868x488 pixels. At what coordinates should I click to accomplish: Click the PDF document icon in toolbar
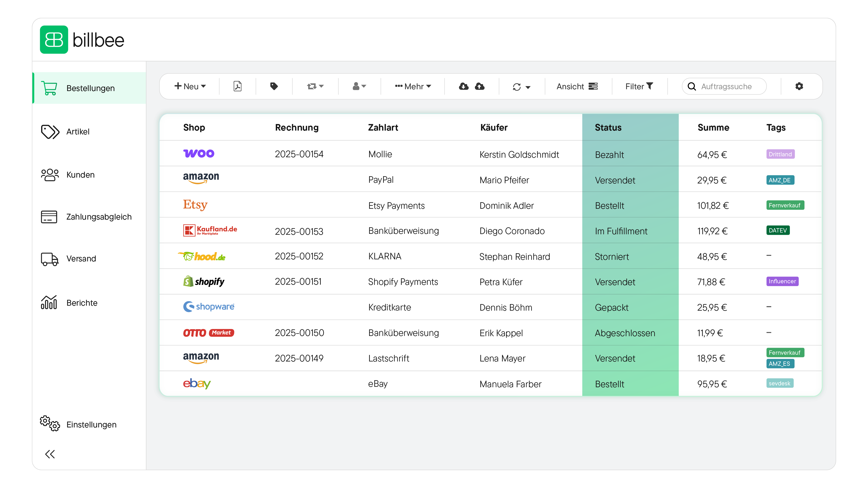pyautogui.click(x=237, y=86)
